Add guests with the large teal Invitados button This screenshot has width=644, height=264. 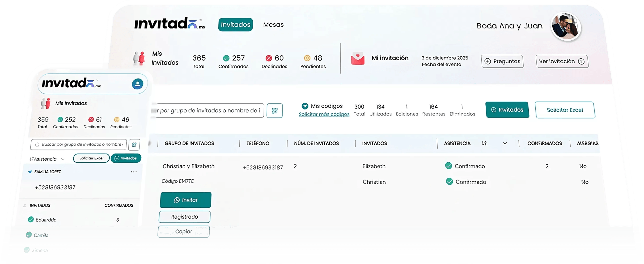(507, 110)
